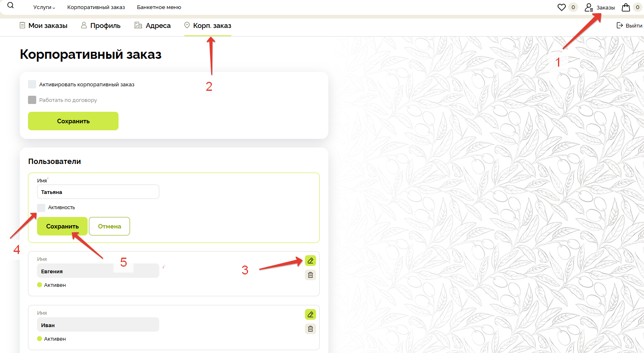Open the shopping bag cart icon
Viewport: 644px width, 353px height.
[626, 7]
